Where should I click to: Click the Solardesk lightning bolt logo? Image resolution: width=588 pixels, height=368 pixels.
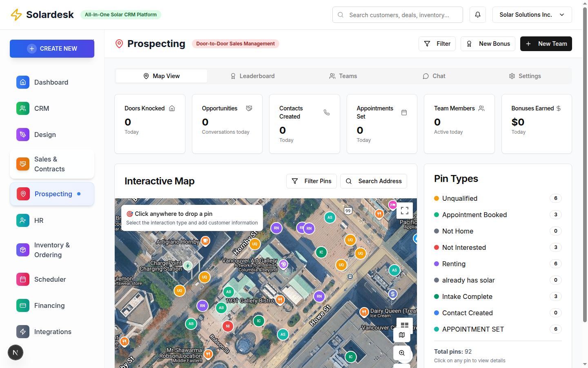click(16, 14)
